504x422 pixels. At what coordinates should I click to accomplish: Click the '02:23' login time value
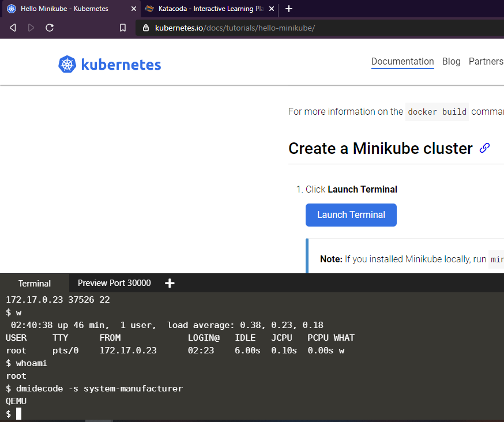[201, 351]
